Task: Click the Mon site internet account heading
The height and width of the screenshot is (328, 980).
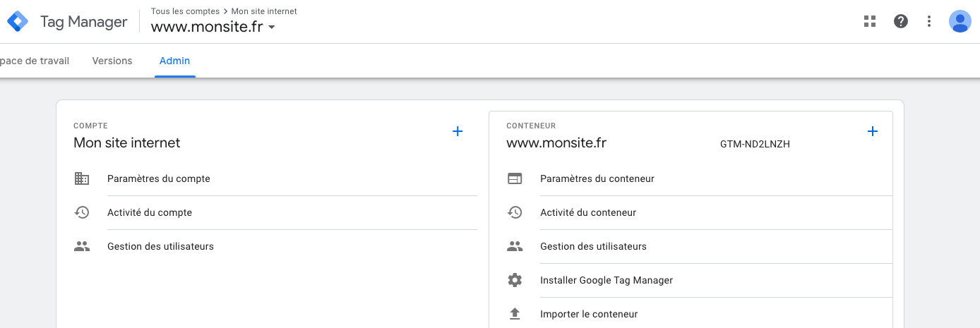Action: [x=127, y=142]
